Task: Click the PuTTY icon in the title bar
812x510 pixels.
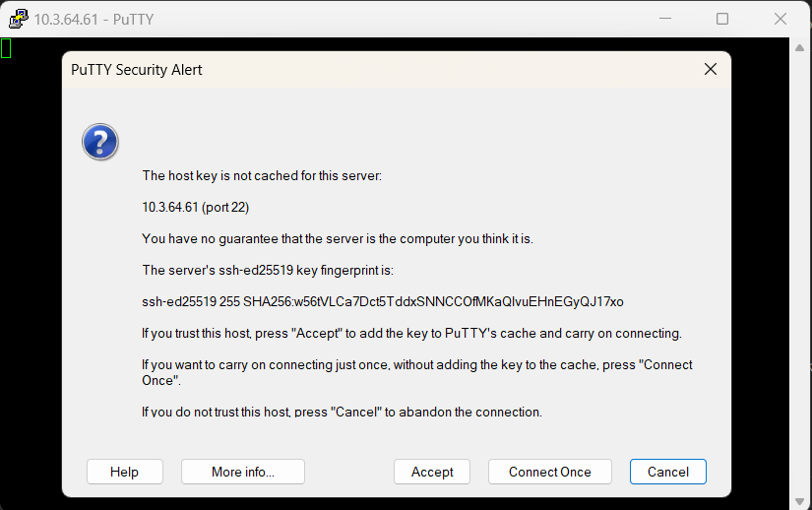Action: (x=18, y=19)
